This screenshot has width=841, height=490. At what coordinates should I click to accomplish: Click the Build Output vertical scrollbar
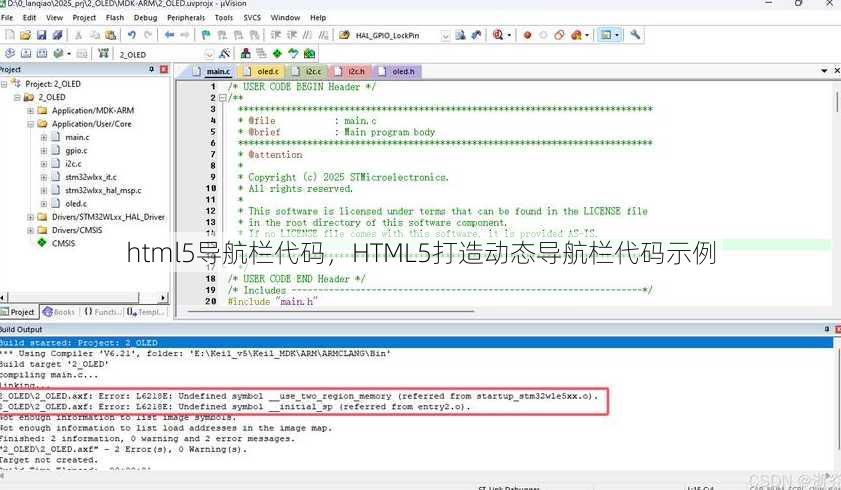[x=837, y=397]
